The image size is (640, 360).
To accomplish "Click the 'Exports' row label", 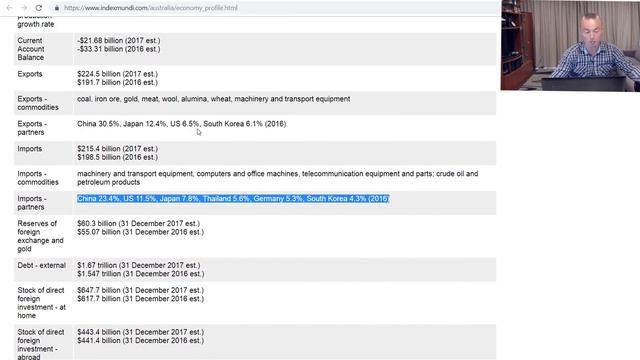I will tap(30, 74).
